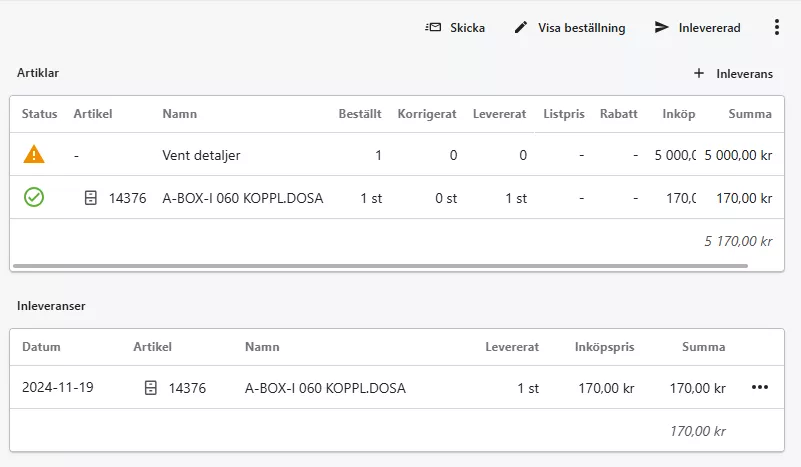Select A-BOX-I 060 KOPPL.DOSA in Inleveranser
The image size is (801, 467).
[x=325, y=388]
